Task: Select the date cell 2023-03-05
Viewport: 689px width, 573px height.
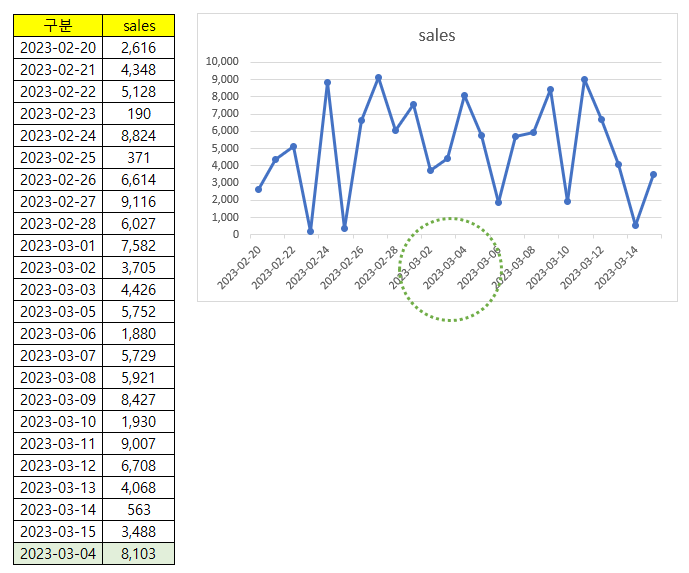Action: pyautogui.click(x=58, y=311)
